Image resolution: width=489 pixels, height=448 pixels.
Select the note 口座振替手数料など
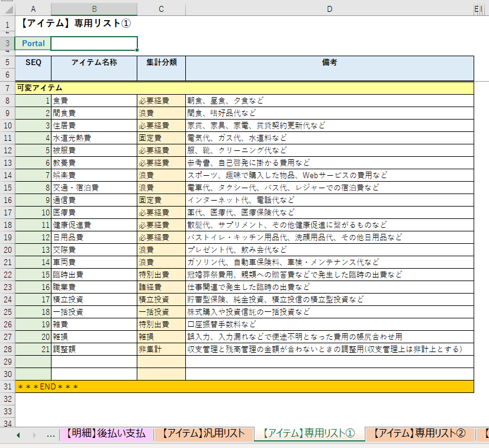coord(330,324)
